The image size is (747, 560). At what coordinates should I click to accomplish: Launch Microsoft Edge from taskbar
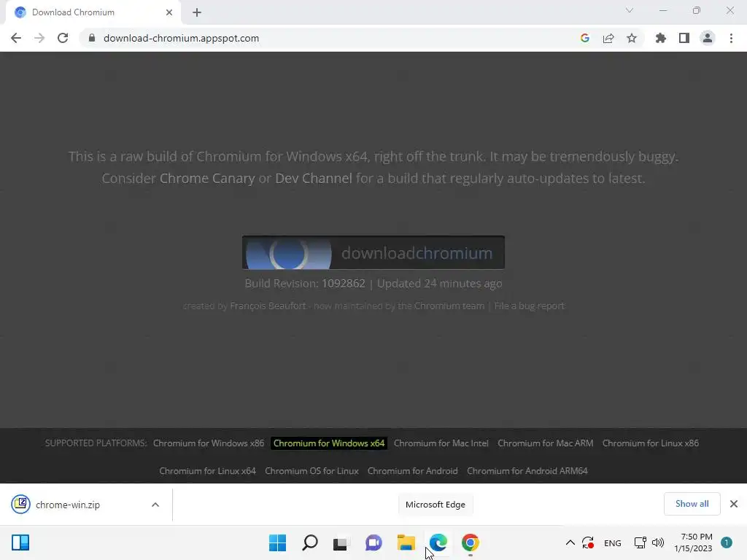(438, 542)
